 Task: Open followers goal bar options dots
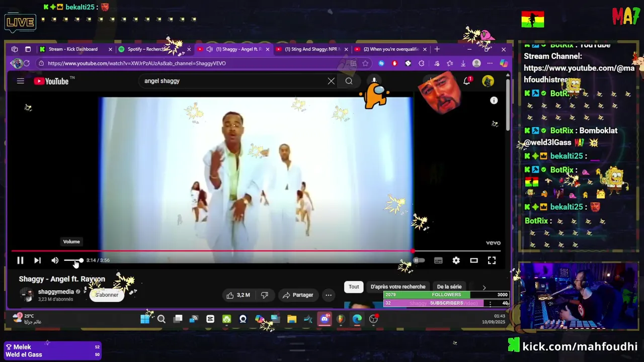coord(490,303)
